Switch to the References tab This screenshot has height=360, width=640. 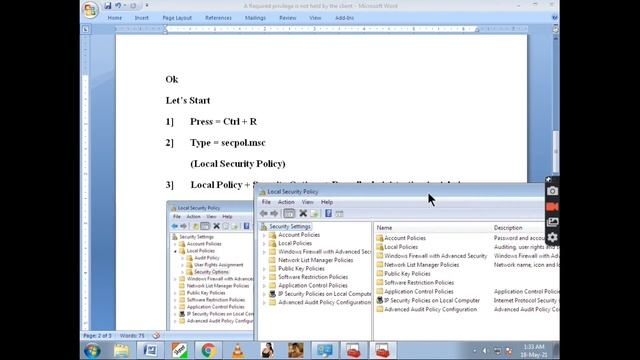218,18
